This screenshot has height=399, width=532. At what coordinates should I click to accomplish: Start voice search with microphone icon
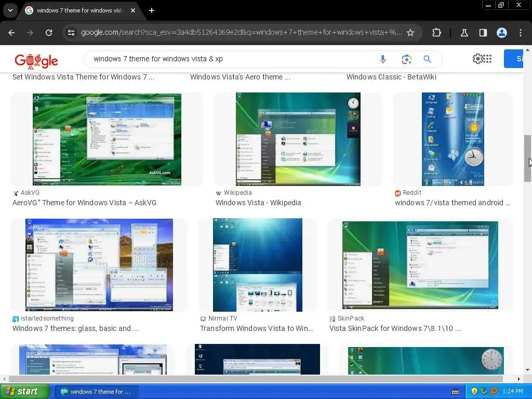click(383, 59)
